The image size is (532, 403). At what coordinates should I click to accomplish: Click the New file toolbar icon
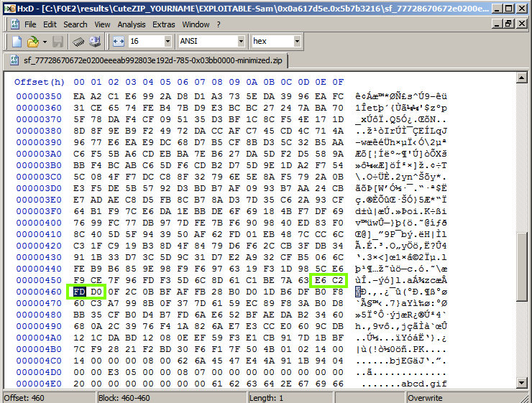click(x=17, y=42)
